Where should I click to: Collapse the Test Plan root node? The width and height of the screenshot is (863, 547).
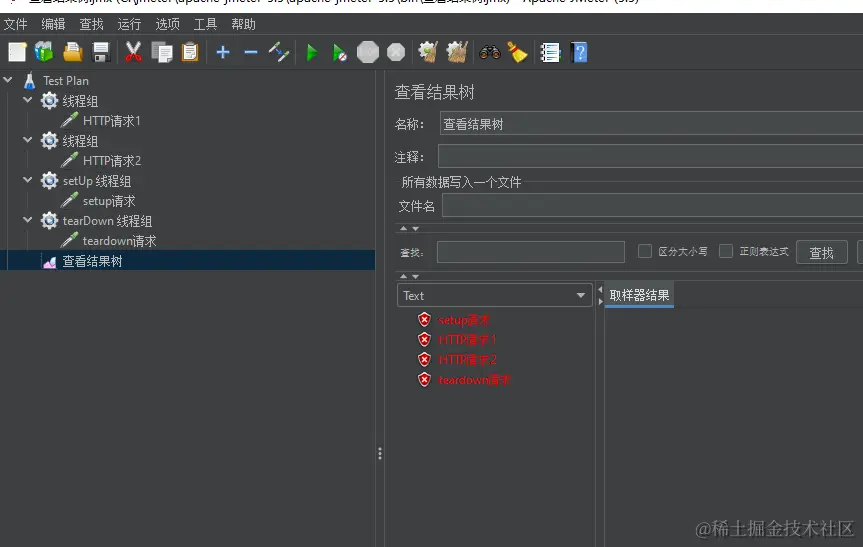click(8, 80)
